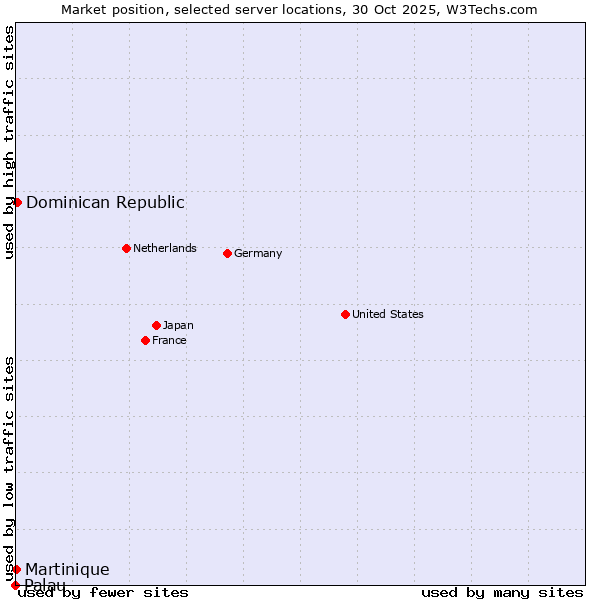Click the Palau red data point
The width and height of the screenshot is (600, 600).
point(15,585)
